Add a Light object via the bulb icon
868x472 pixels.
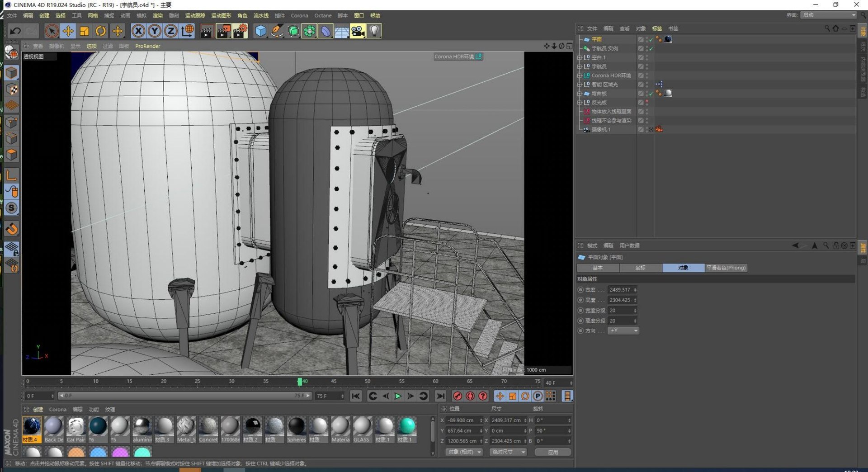374,31
